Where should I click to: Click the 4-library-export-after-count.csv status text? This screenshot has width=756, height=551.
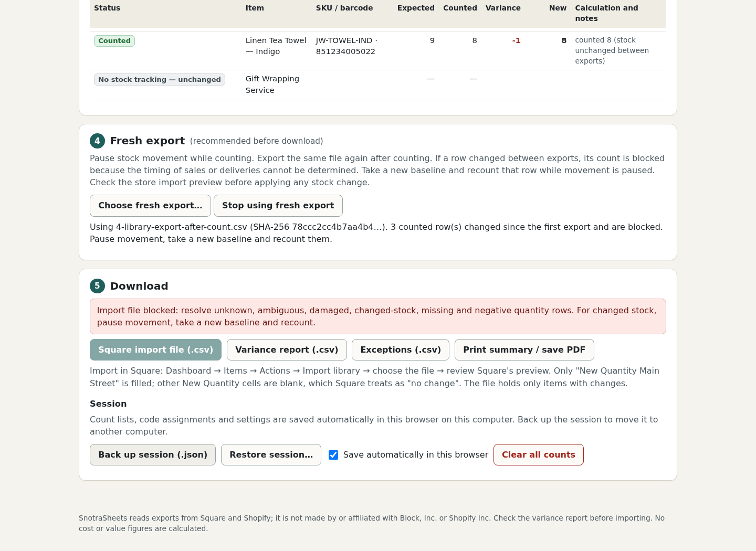[x=376, y=233]
